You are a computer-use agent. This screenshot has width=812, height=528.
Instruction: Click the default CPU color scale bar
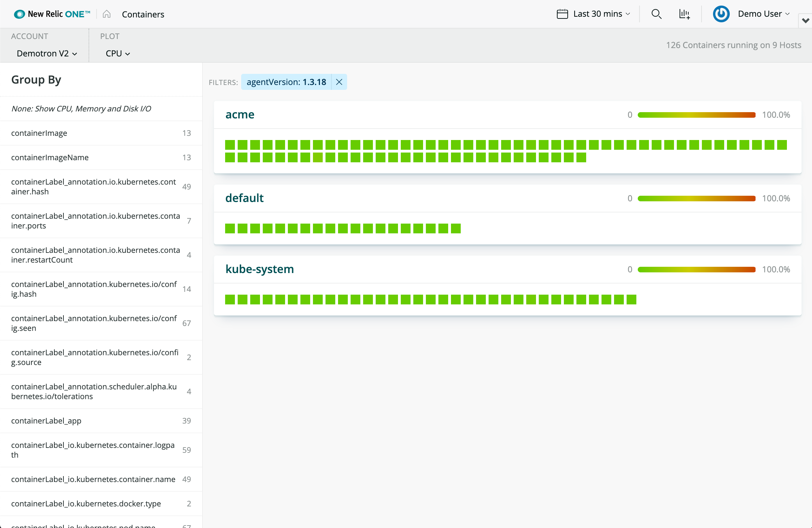697,199
